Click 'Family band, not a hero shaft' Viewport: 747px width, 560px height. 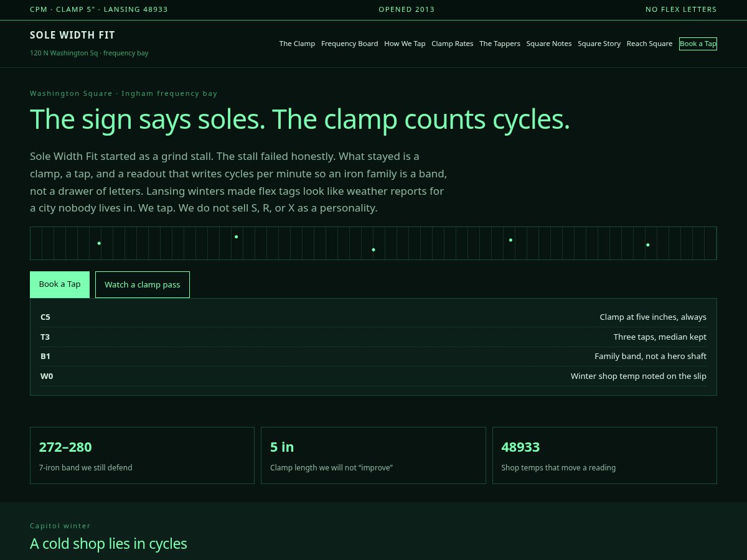[651, 356]
